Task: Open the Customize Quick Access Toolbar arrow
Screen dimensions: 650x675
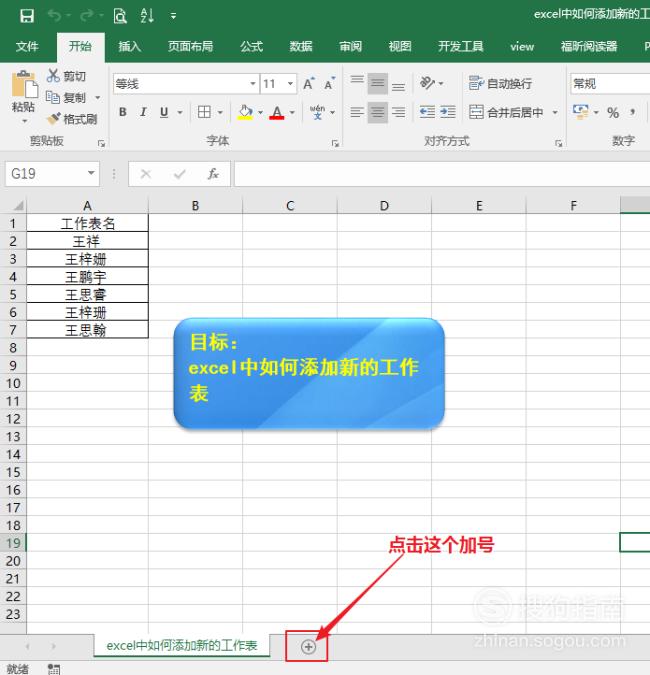Action: [173, 16]
